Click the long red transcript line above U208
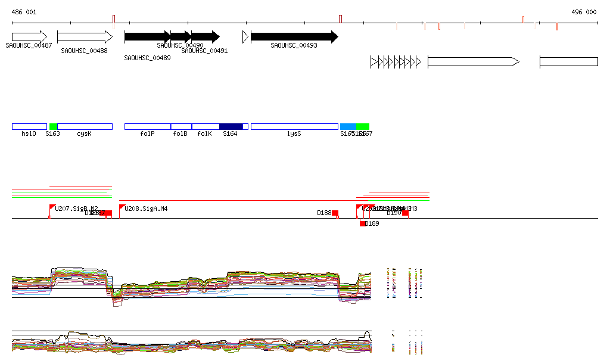610x364 pixels. point(238,201)
